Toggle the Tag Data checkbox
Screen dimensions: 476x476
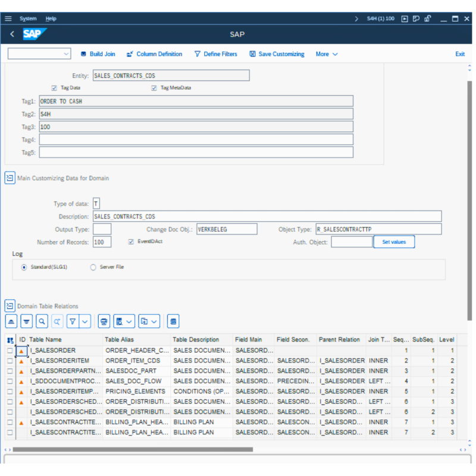[54, 88]
